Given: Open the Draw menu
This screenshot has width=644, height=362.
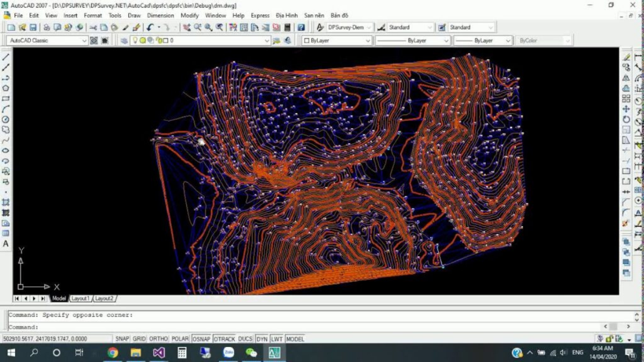Looking at the screenshot, I should coord(134,16).
